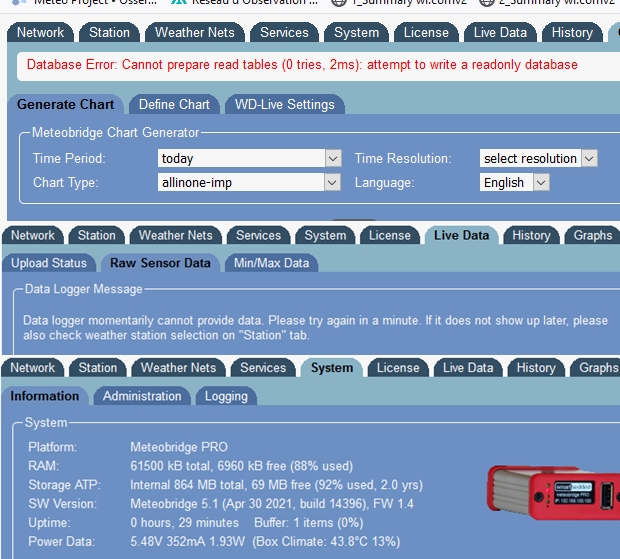Open Services tab in System Information panel

coord(263,368)
